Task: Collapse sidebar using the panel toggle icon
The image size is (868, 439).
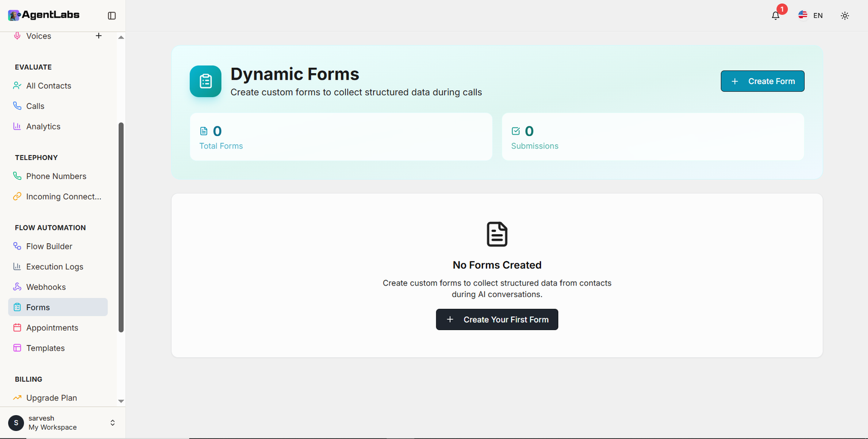Action: coord(112,16)
